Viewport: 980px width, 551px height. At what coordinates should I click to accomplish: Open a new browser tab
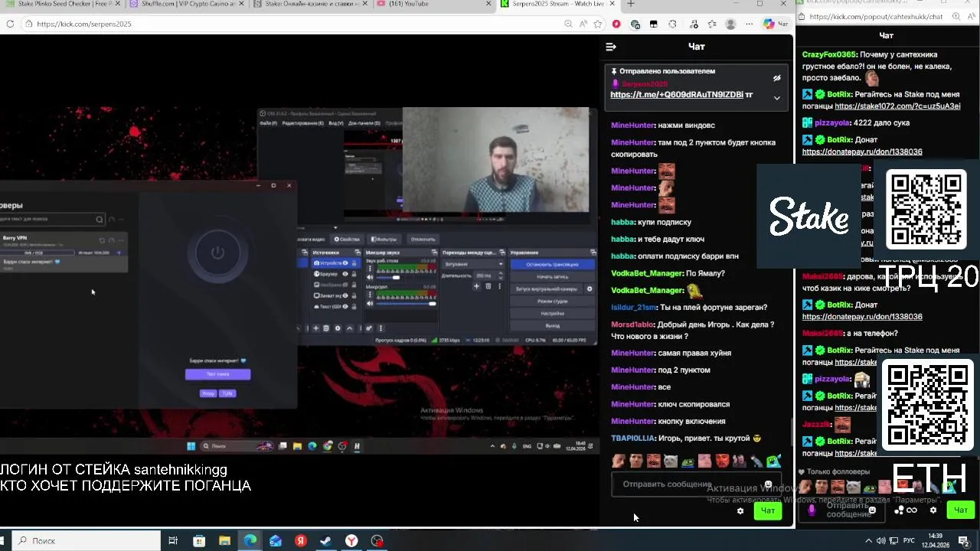(x=631, y=4)
